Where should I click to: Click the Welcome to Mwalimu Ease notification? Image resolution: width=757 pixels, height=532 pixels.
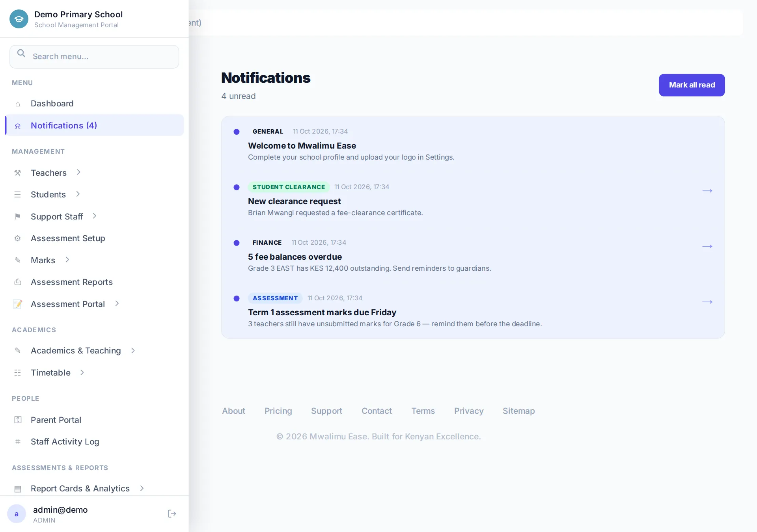point(473,144)
